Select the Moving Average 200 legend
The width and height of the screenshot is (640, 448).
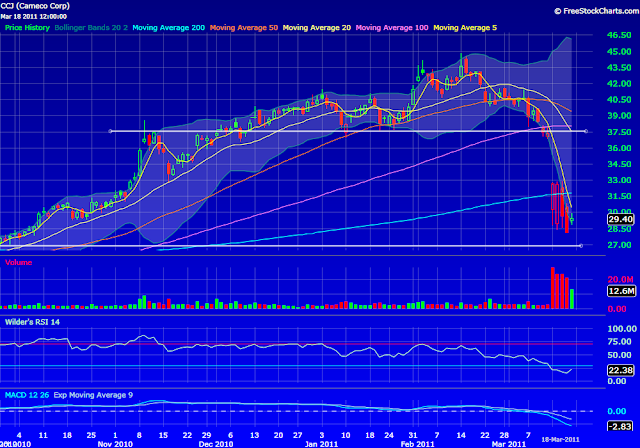click(169, 28)
